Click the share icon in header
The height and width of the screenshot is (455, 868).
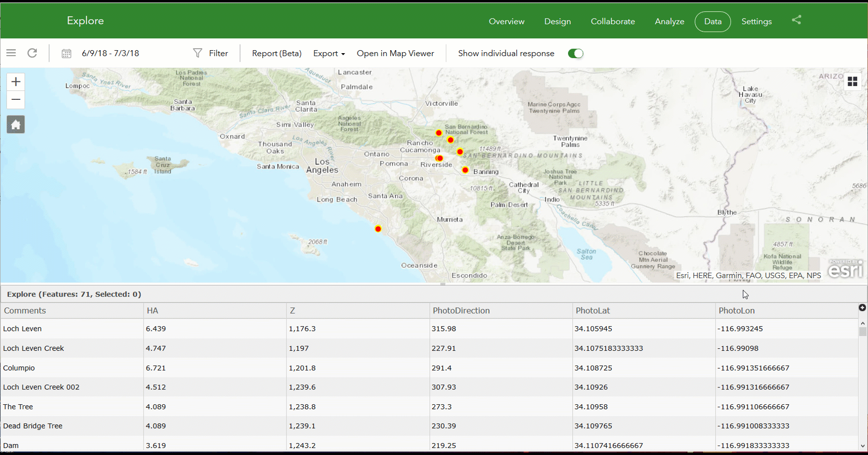pyautogui.click(x=796, y=20)
